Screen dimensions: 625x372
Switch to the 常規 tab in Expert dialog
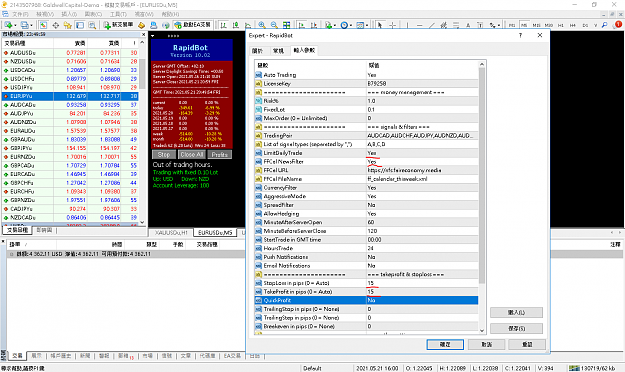pos(278,51)
